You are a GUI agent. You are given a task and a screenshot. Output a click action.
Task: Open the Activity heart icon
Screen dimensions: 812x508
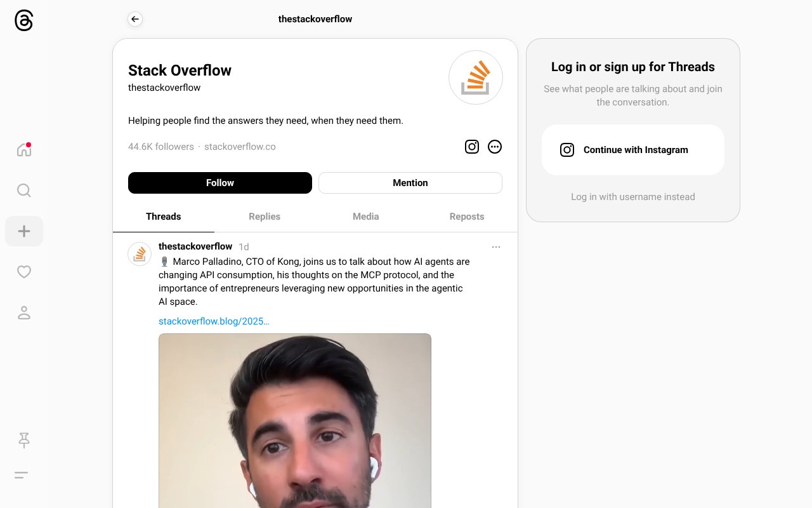tap(24, 272)
